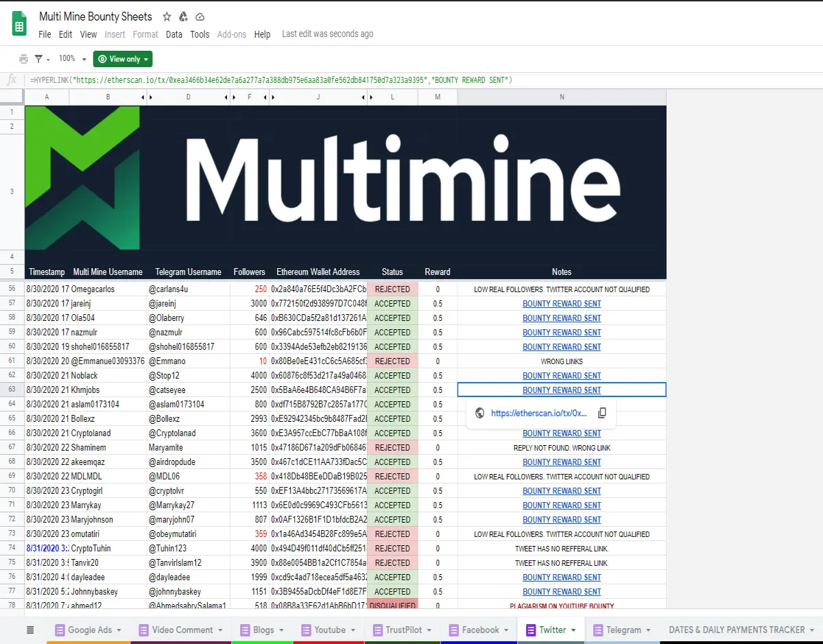The width and height of the screenshot is (823, 644).
Task: Expand the zoom level dropdown at 100%
Action: [x=84, y=60]
